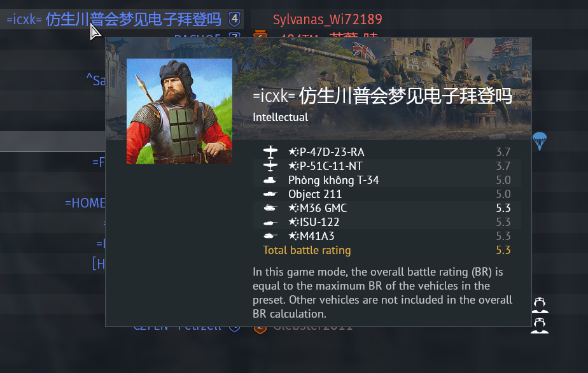Click the blue parachute icon

(x=540, y=141)
